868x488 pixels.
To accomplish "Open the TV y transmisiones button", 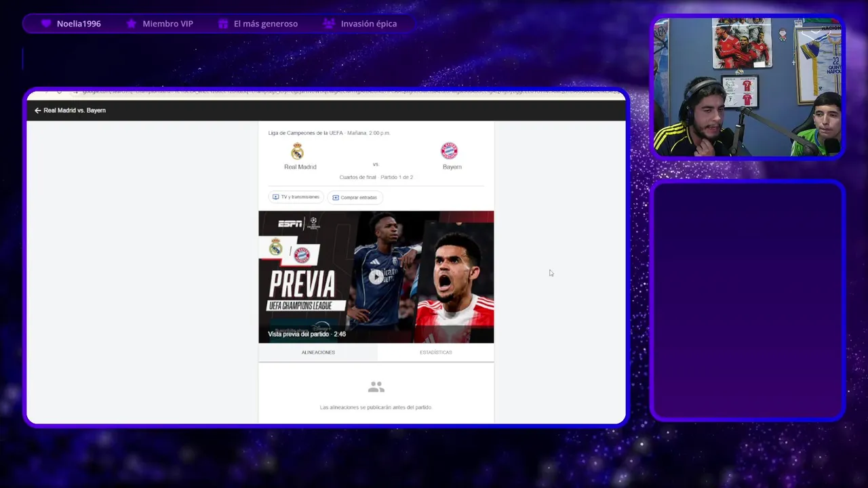I will pos(296,197).
